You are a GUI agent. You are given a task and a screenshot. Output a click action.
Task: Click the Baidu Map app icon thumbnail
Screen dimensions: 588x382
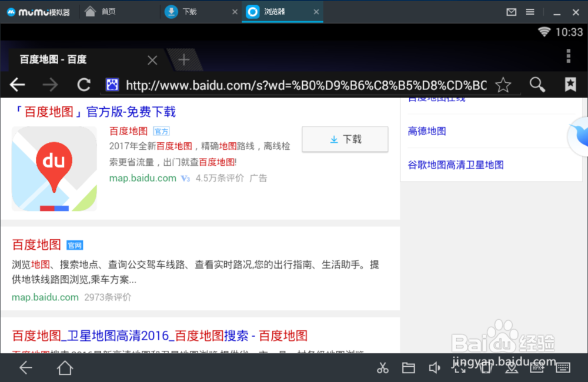pyautogui.click(x=54, y=169)
